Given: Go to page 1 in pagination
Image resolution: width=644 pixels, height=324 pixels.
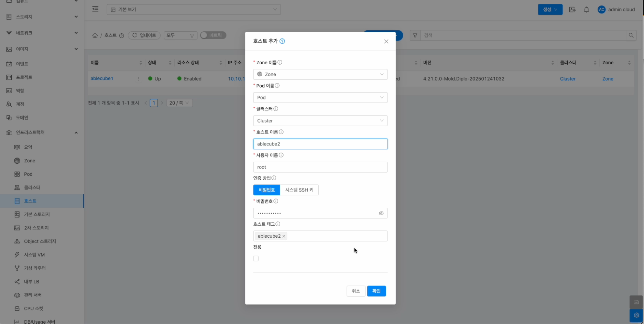Looking at the screenshot, I should point(154,103).
